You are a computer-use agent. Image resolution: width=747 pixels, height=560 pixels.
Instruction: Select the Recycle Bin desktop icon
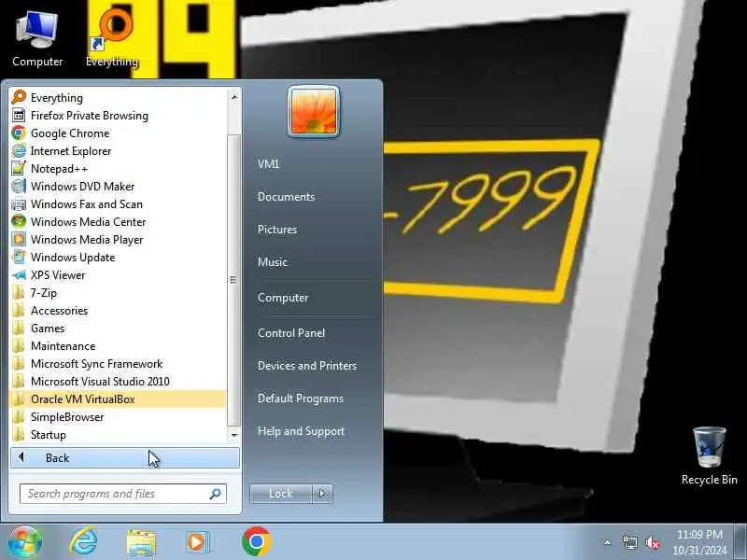tap(709, 455)
